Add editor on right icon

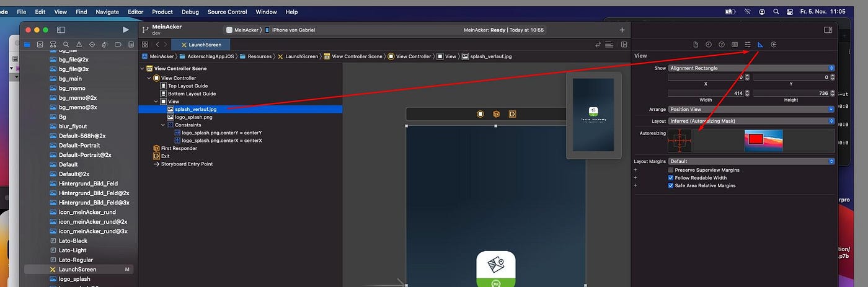[x=624, y=45]
